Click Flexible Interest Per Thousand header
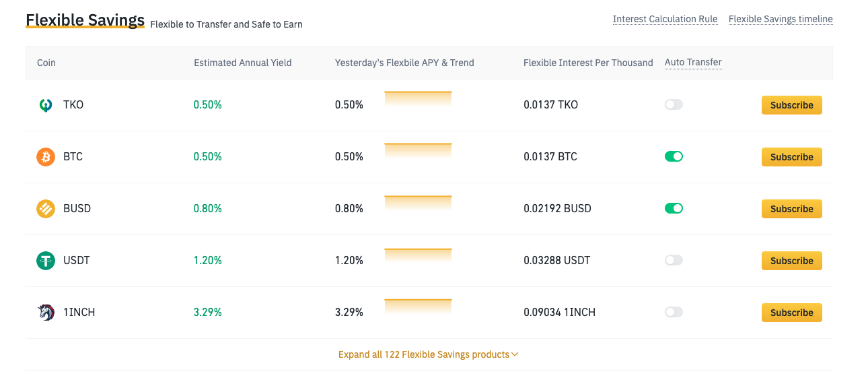The image size is (868, 382). click(x=588, y=63)
